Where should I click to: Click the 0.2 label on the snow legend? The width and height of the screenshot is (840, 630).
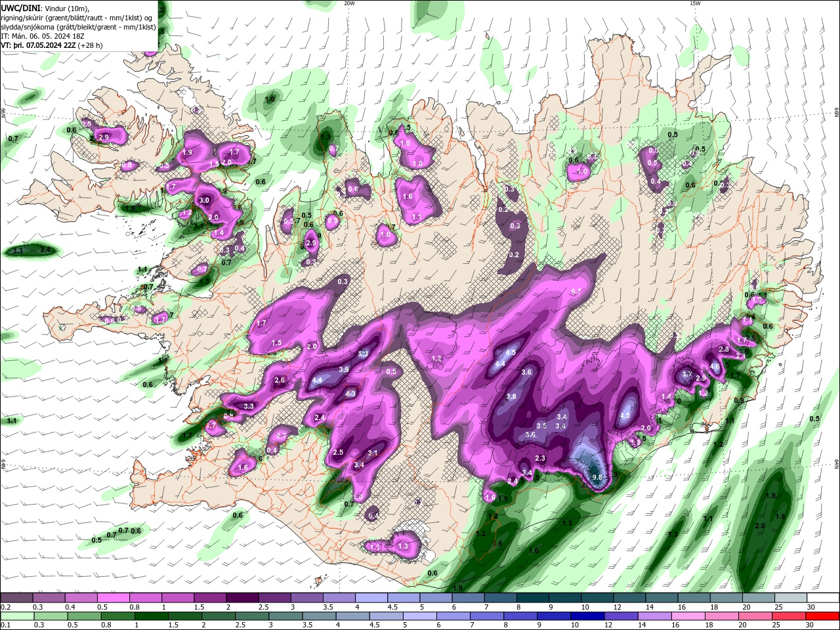(x=5, y=607)
